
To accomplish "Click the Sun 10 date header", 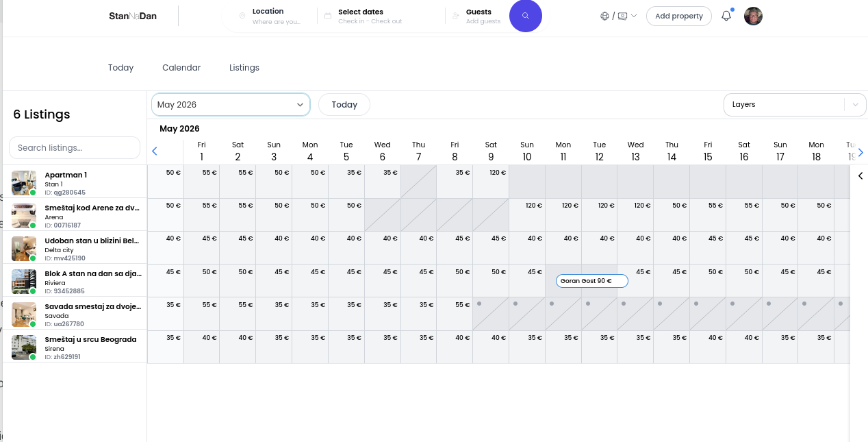I will point(527,151).
